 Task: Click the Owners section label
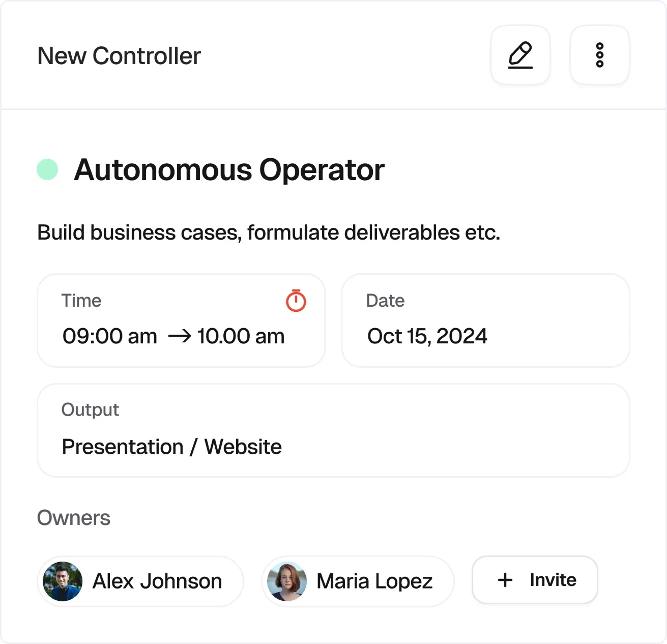(73, 517)
